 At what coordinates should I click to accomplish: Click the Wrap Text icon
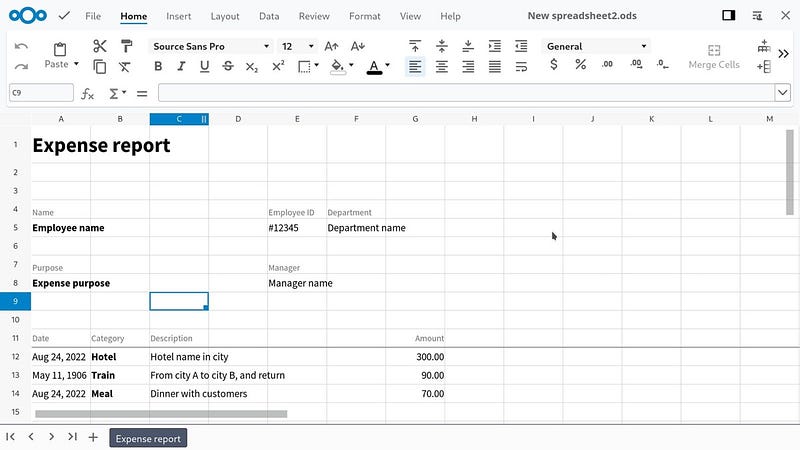point(521,66)
